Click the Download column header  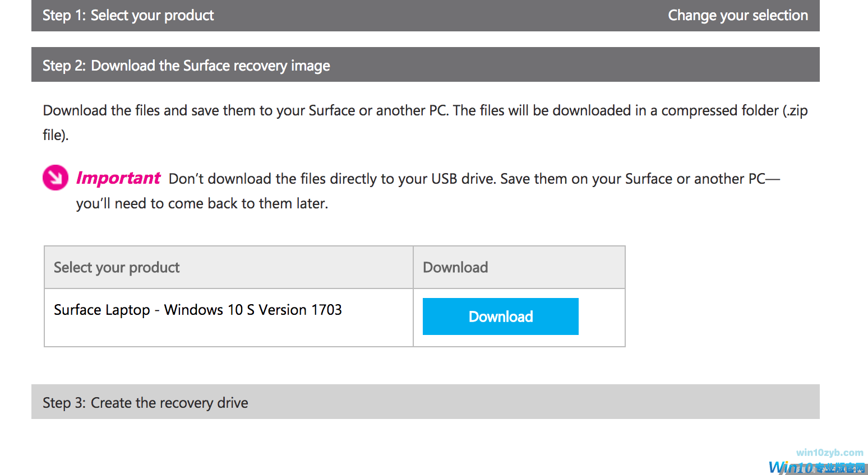tap(455, 267)
